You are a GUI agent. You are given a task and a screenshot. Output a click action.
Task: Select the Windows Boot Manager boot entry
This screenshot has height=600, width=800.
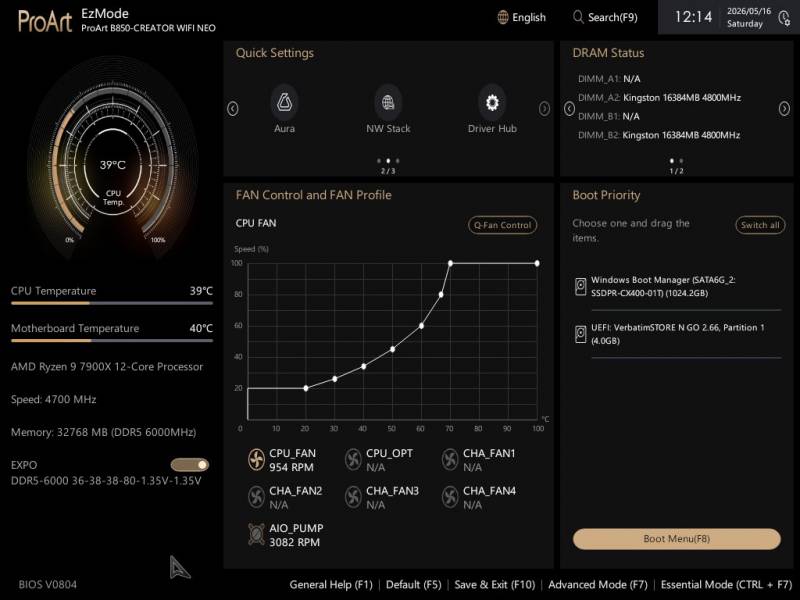click(678, 287)
